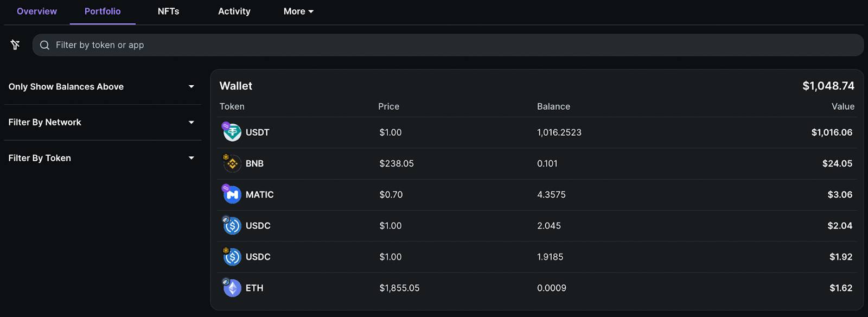Click the USDC icon with 2.045 balance
The height and width of the screenshot is (317, 868).
pos(232,225)
